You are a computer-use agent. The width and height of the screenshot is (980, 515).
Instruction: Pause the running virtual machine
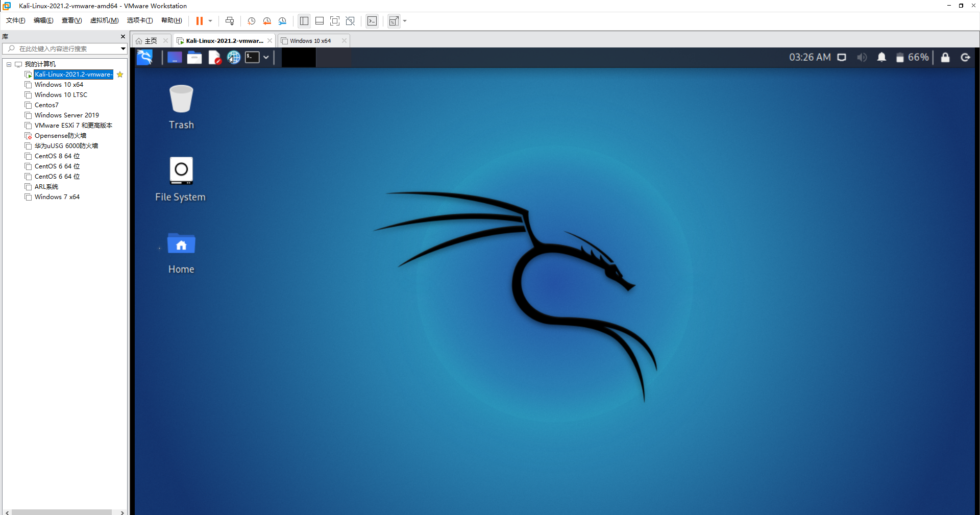pyautogui.click(x=199, y=21)
